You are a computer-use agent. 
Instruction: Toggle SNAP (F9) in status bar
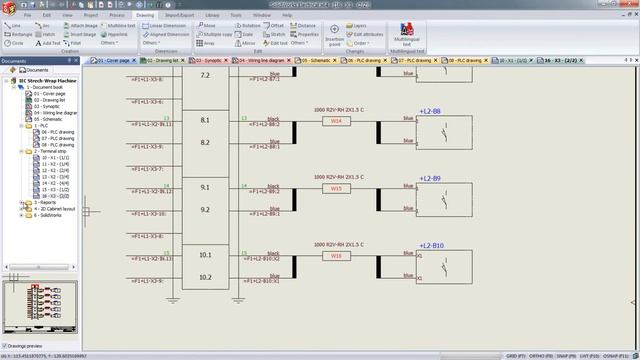tap(566, 356)
